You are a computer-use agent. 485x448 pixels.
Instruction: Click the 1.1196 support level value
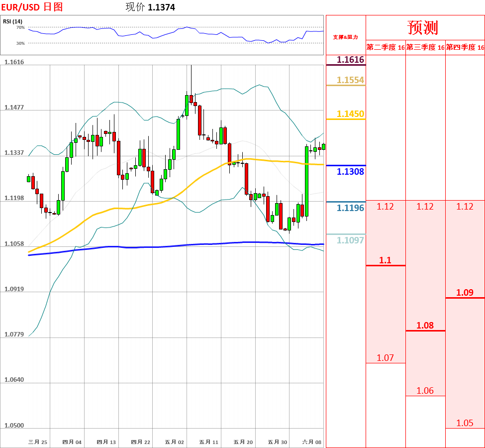351,208
